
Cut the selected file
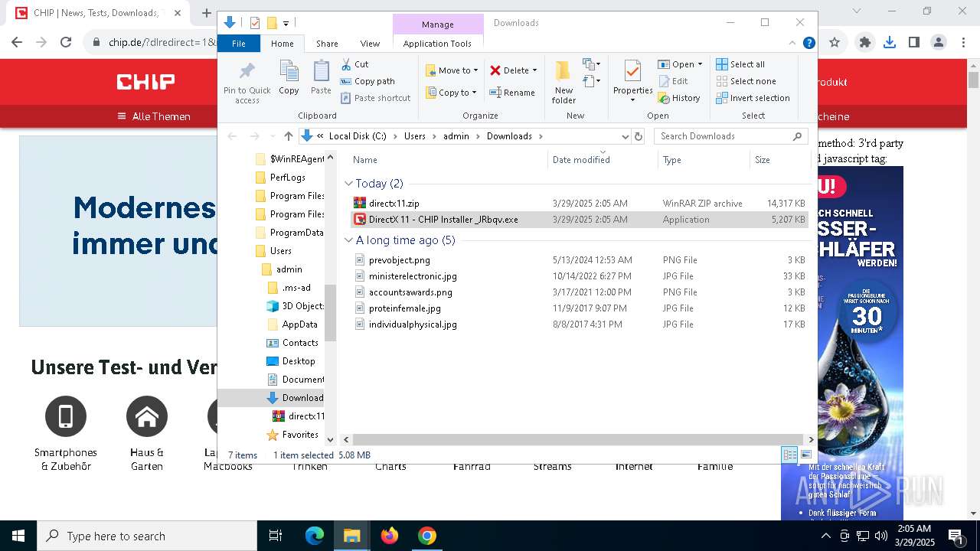[354, 64]
